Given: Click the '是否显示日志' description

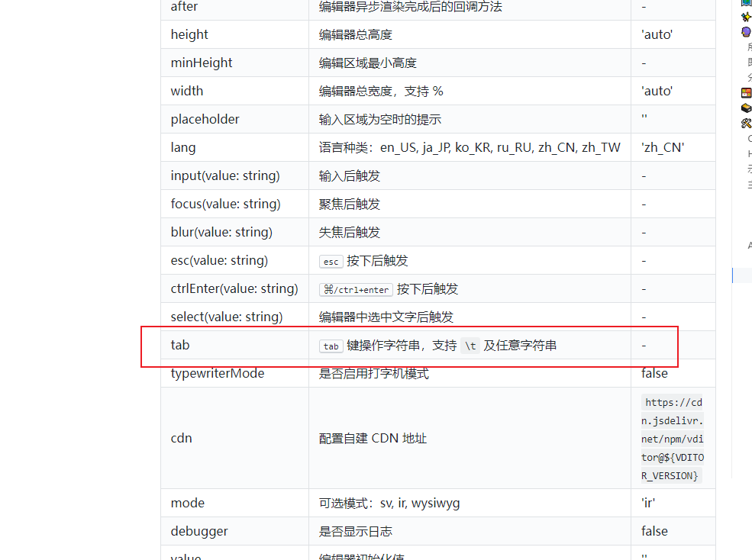Looking at the screenshot, I should tap(355, 531).
